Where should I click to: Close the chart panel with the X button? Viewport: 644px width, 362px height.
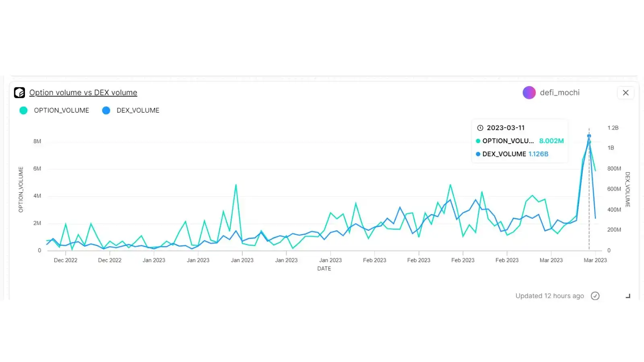click(x=625, y=93)
